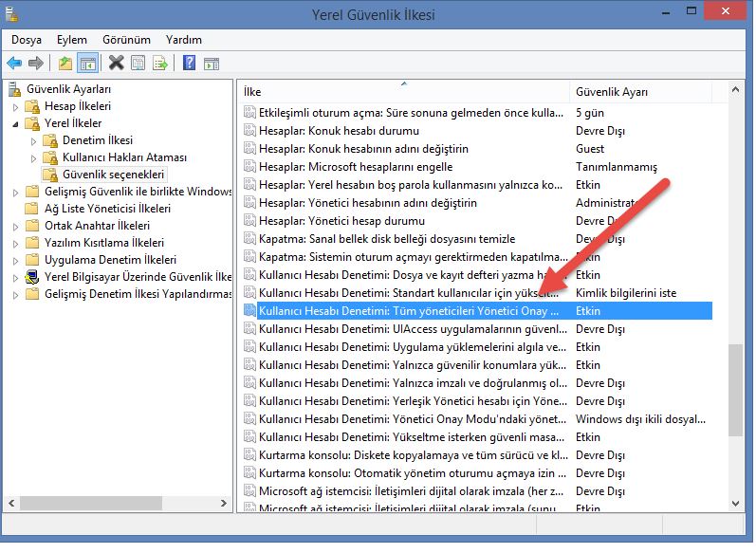Select Güvenlik seçenekleri in the tree
756x553 pixels.
click(113, 175)
